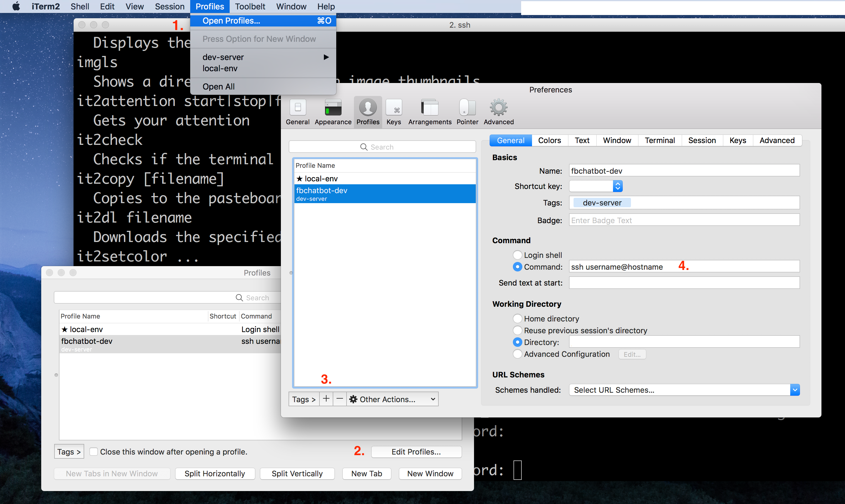Remove selected profile with minus button
This screenshot has width=845, height=504.
pos(340,399)
